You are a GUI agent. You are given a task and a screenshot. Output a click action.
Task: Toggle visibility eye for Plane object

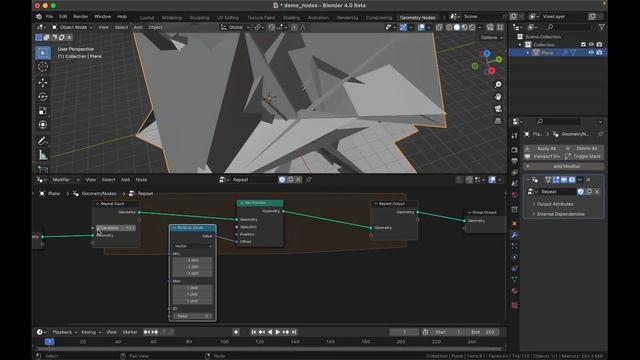tap(591, 53)
